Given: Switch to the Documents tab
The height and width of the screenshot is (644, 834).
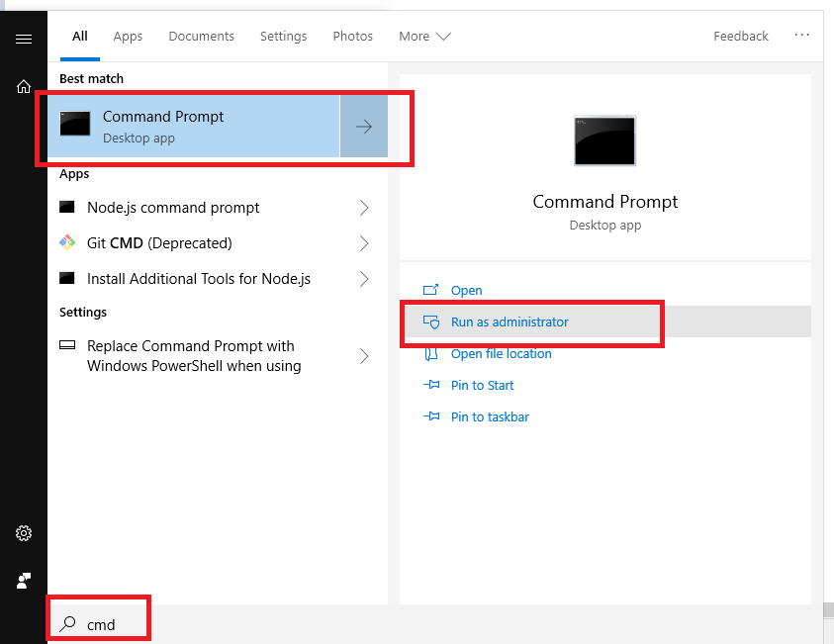Looking at the screenshot, I should [x=201, y=36].
